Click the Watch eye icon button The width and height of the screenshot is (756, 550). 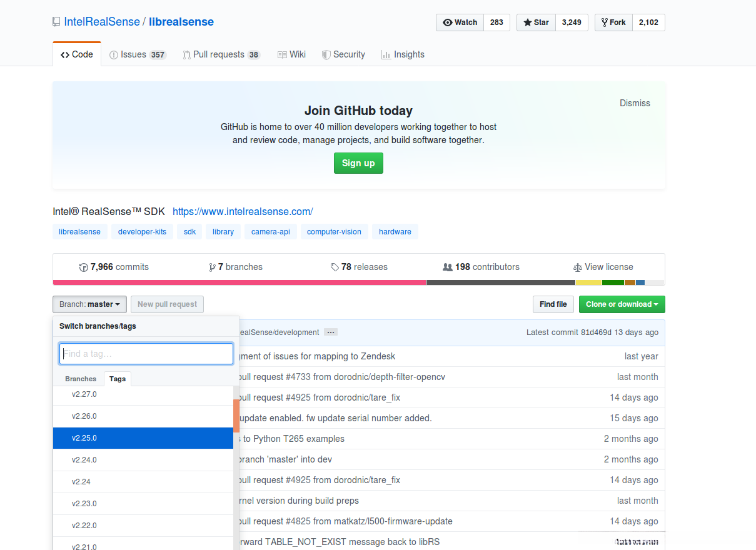click(x=460, y=22)
